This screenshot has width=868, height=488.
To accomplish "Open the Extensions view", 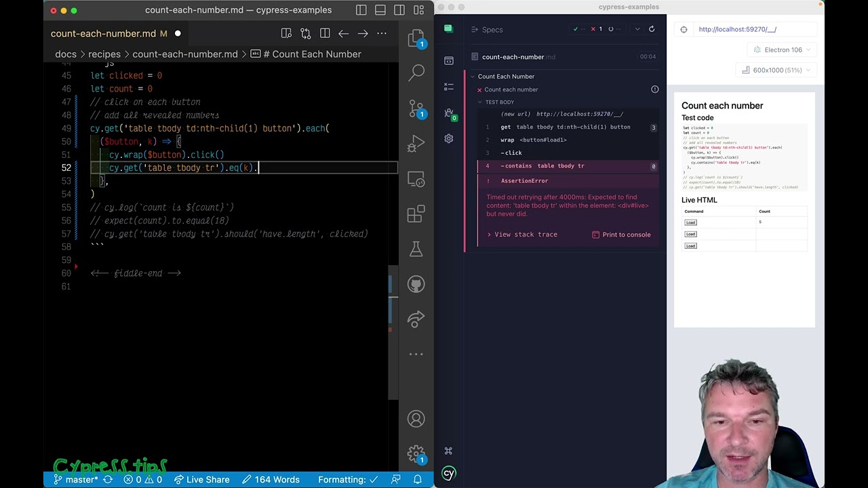I will pyautogui.click(x=416, y=214).
